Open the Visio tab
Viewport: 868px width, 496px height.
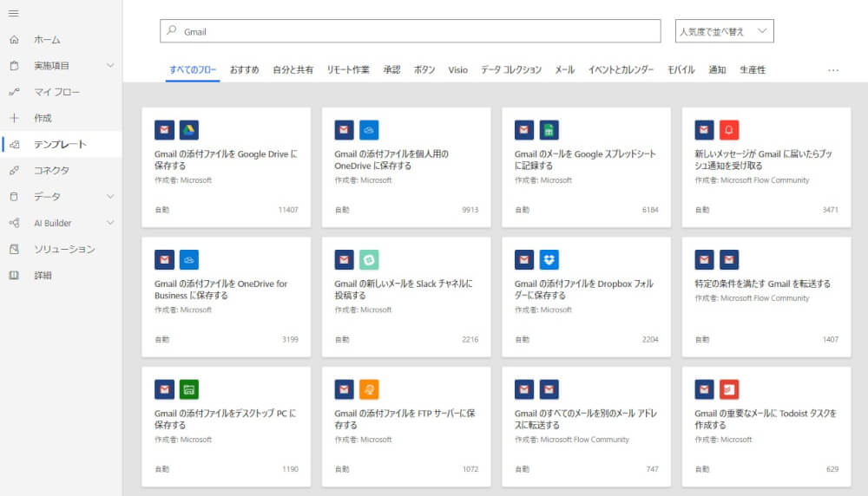pyautogui.click(x=457, y=69)
